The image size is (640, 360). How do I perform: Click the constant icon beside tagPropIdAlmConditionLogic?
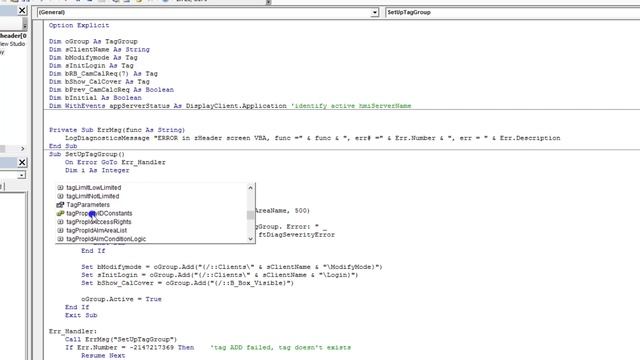point(60,239)
